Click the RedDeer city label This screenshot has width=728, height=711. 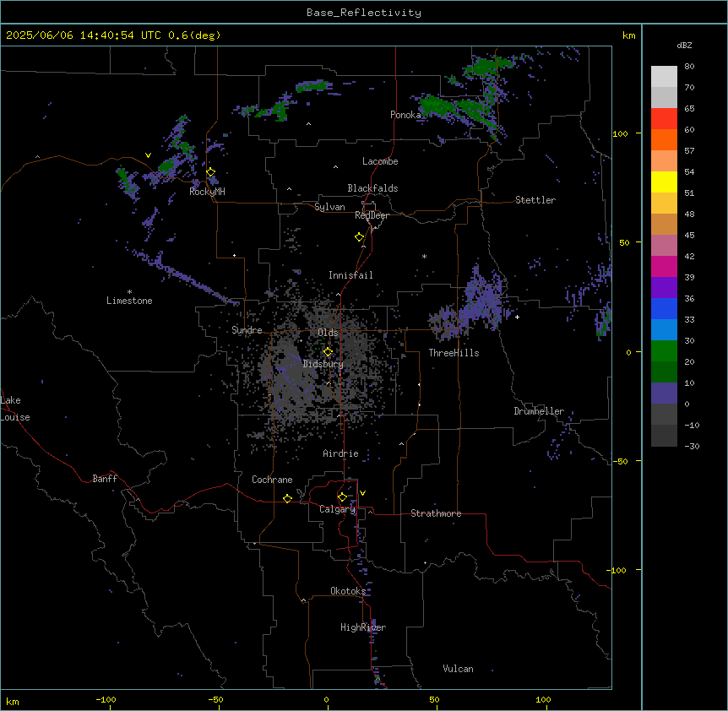372,215
